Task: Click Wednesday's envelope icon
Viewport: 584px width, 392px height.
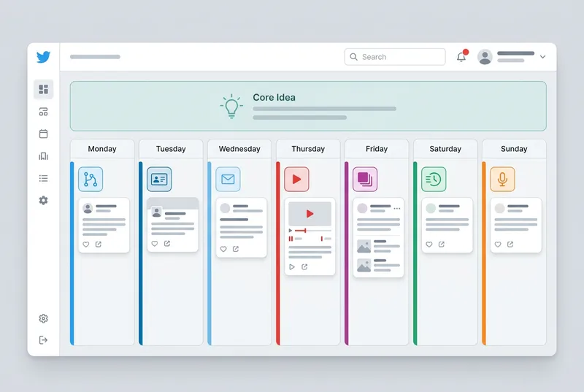Action: point(228,179)
